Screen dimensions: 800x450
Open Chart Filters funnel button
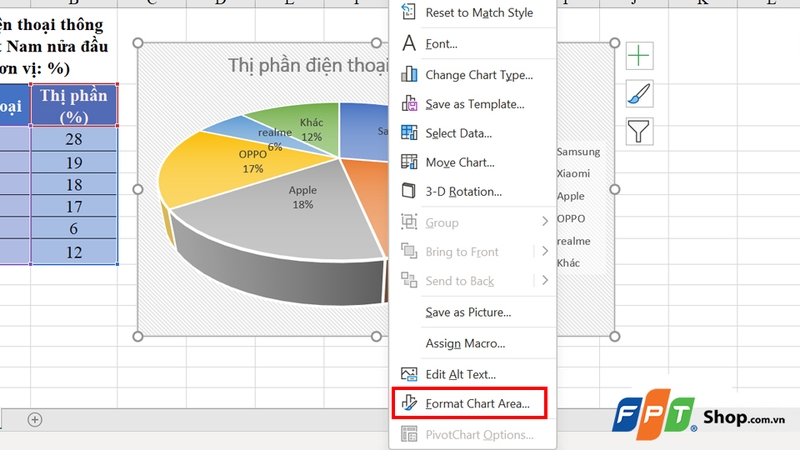tap(639, 132)
